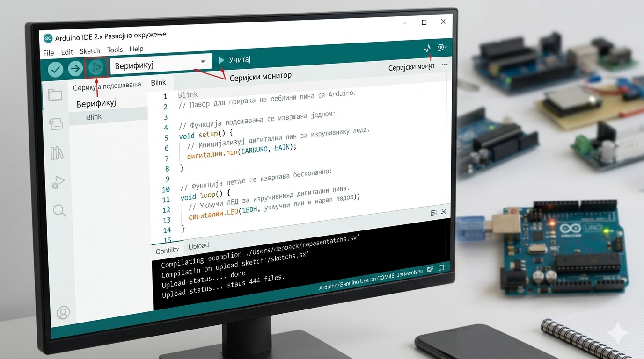The image size is (644, 359).
Task: Click the comment on line 4 starting Функција подешавања
Action: pyautogui.click(x=257, y=121)
